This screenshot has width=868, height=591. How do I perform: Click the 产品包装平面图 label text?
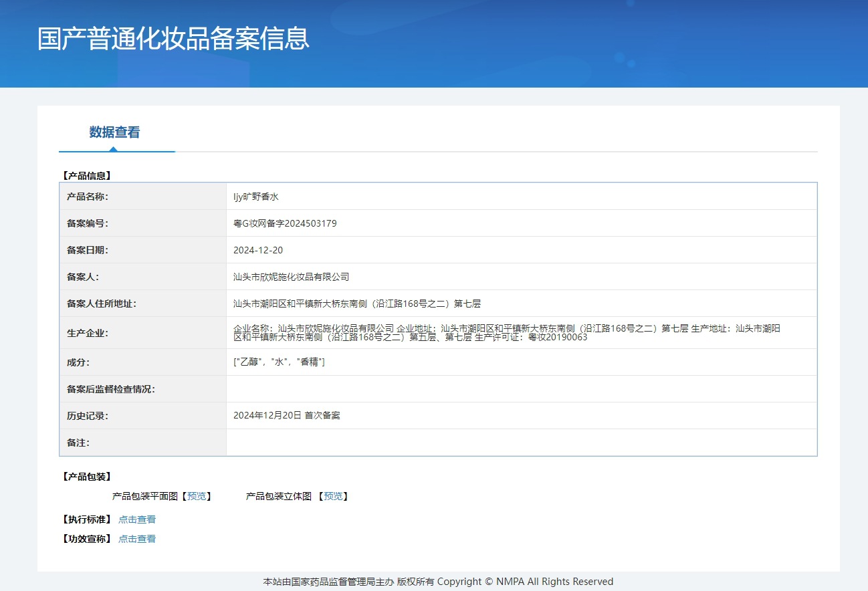click(145, 496)
